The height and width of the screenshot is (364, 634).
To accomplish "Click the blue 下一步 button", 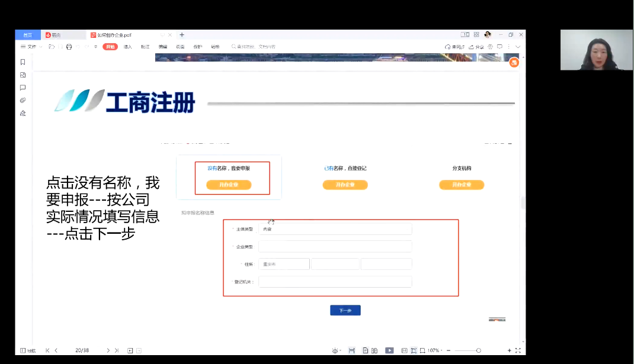I will point(345,310).
